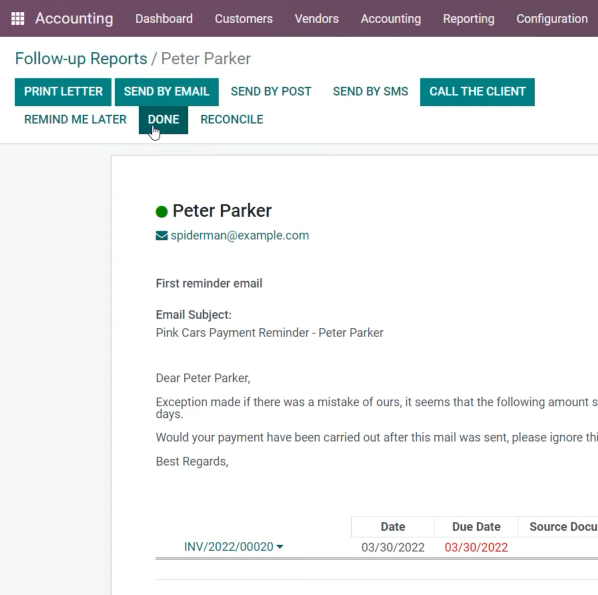Click the envelope icon beside email address
This screenshot has height=595, width=598.
(x=162, y=236)
